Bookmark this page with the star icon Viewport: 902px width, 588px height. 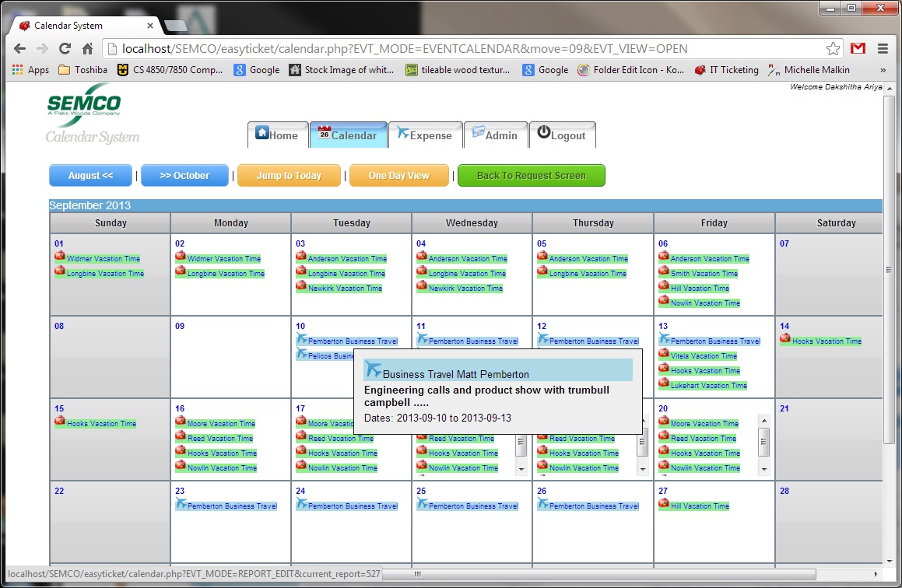[833, 48]
